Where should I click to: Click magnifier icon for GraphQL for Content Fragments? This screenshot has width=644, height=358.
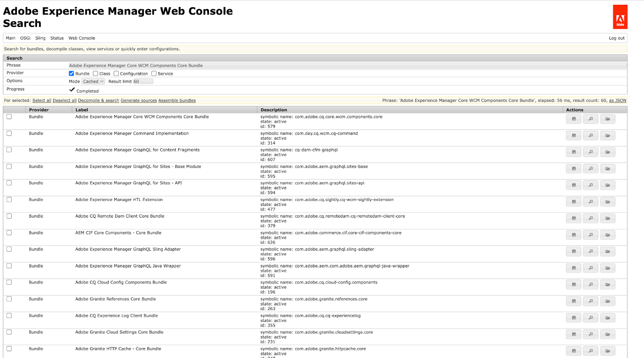[x=590, y=152]
